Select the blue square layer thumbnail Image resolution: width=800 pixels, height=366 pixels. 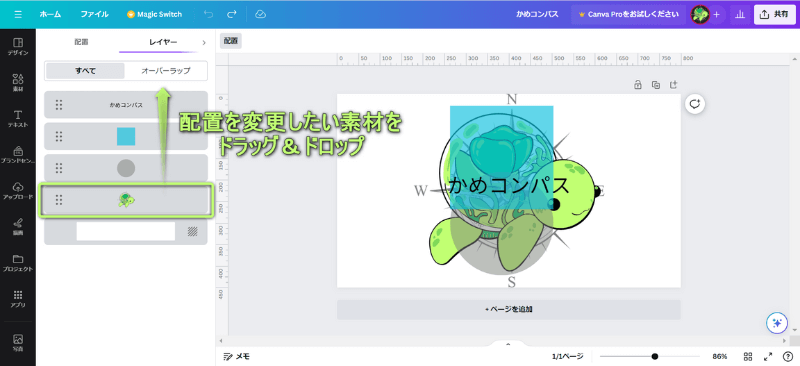(x=126, y=136)
